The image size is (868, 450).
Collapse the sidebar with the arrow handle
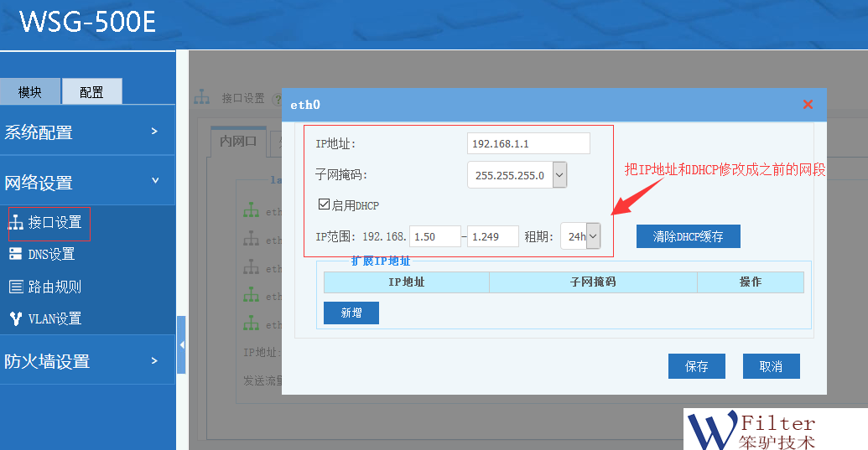pos(181,344)
